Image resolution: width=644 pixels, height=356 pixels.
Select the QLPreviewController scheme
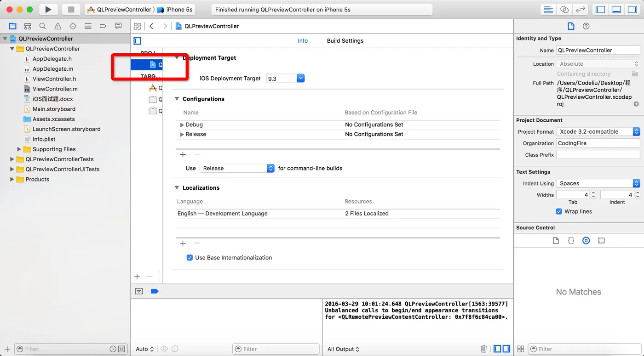(119, 10)
